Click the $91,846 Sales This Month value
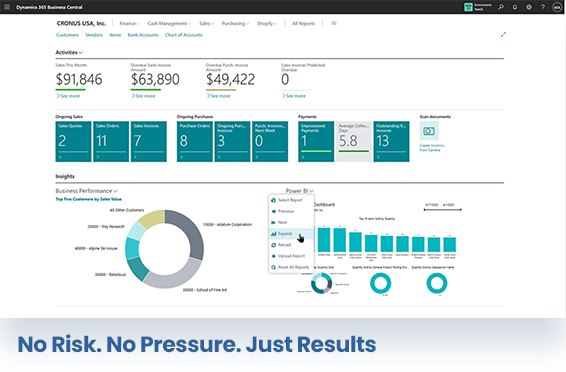 79,79
